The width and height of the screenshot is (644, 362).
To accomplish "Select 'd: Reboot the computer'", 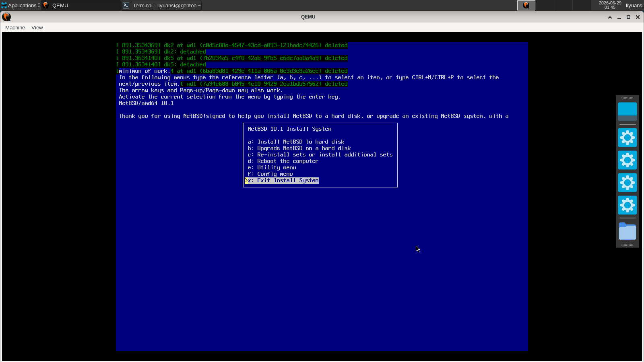I will tap(283, 161).
